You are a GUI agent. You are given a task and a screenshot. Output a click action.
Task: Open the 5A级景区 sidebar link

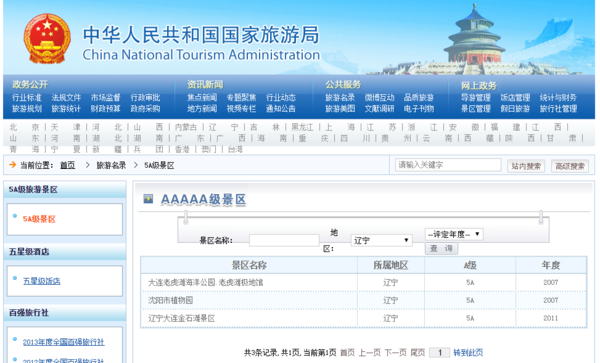(x=39, y=219)
